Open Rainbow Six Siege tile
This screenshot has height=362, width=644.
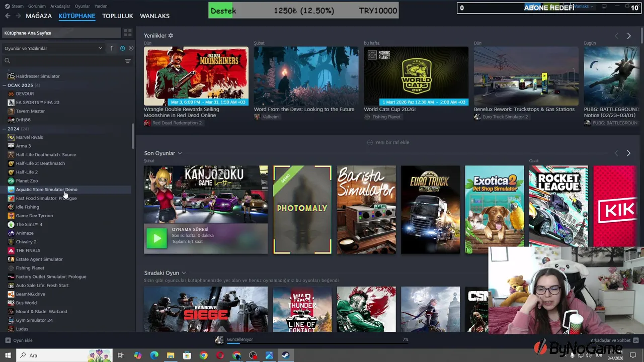pos(206,309)
